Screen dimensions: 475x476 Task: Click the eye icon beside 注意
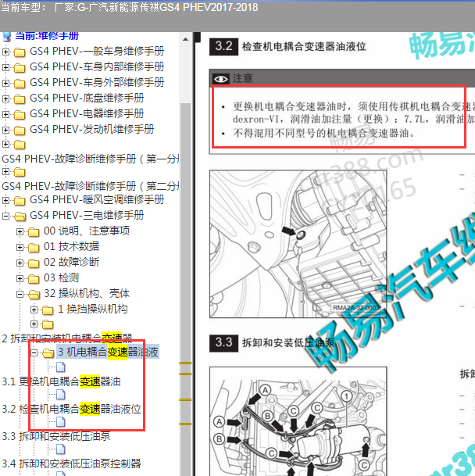(220, 79)
